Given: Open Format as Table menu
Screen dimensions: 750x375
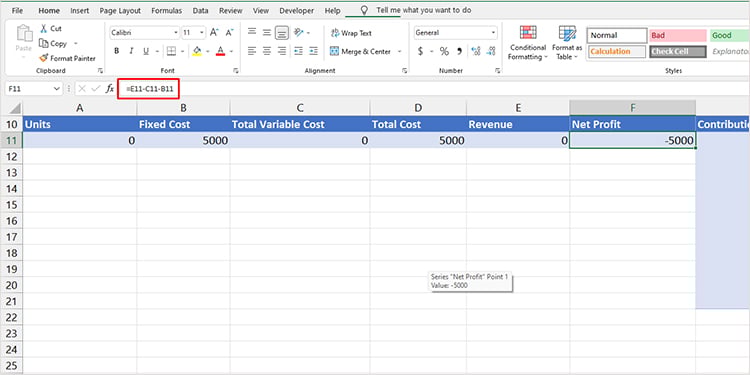Looking at the screenshot, I should click(567, 43).
